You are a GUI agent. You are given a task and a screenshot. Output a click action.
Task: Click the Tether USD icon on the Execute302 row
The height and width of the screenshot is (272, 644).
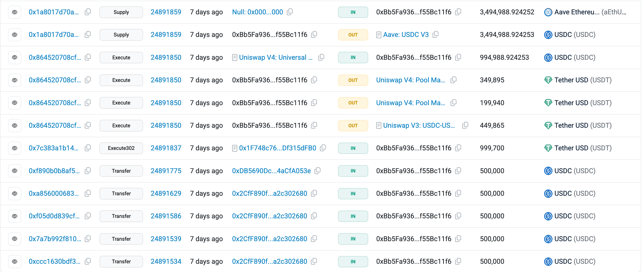(548, 148)
